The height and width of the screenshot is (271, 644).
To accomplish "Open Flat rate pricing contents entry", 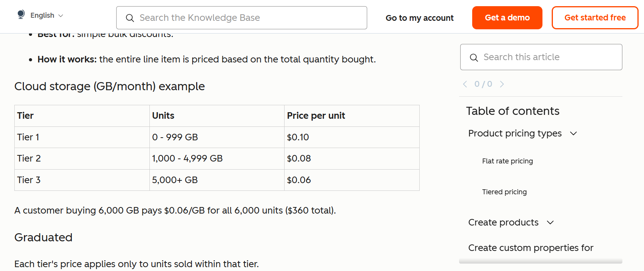I will coord(507,161).
